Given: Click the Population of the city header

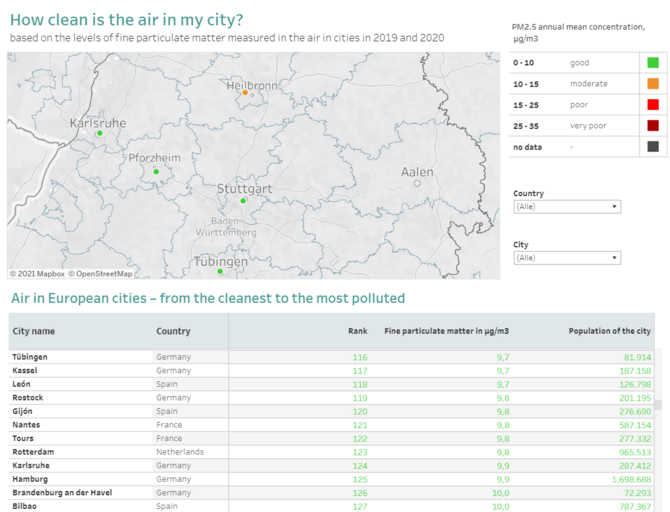Looking at the screenshot, I should point(610,331).
